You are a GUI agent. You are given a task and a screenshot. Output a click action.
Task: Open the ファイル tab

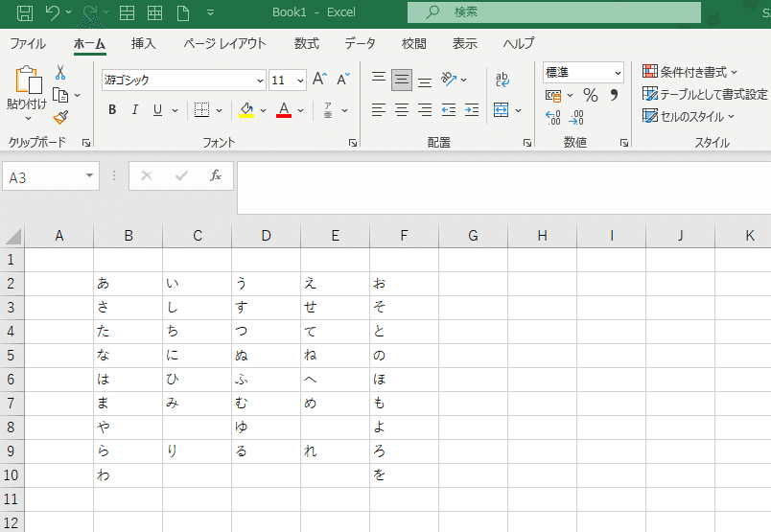[x=28, y=44]
